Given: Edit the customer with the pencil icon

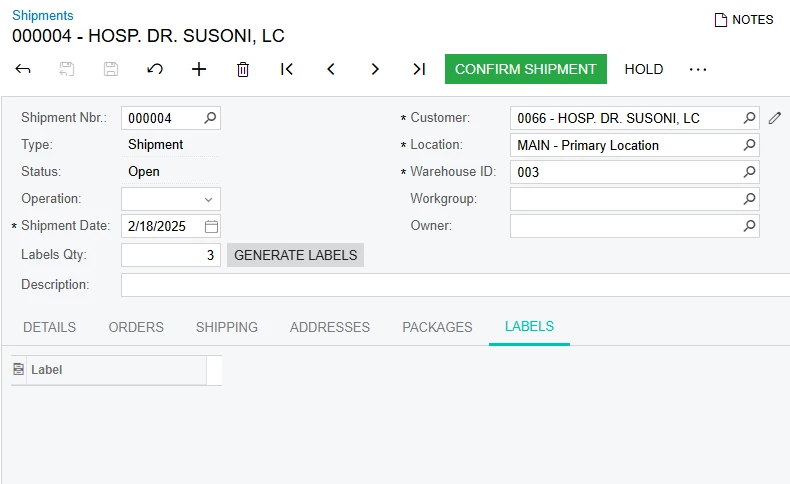Looking at the screenshot, I should point(774,118).
